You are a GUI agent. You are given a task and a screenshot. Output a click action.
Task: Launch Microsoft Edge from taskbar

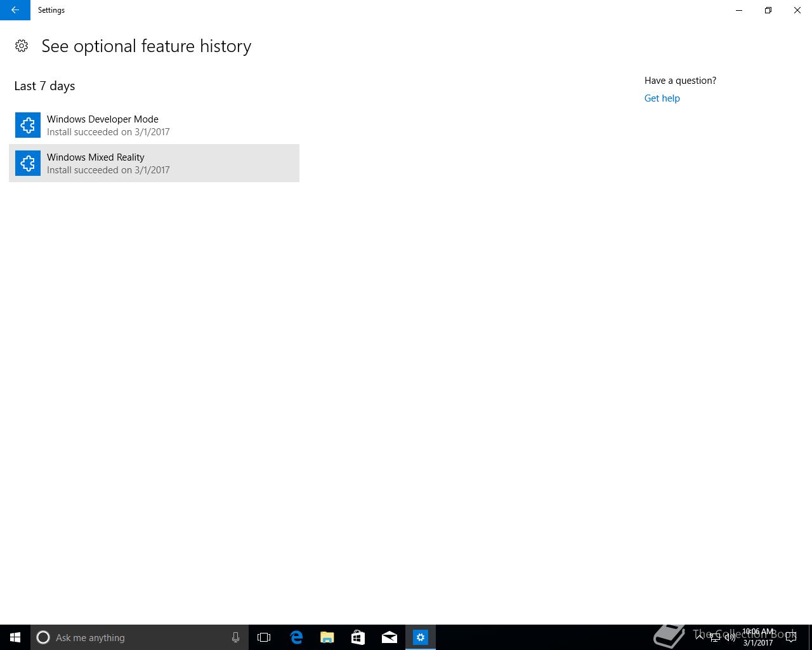296,637
